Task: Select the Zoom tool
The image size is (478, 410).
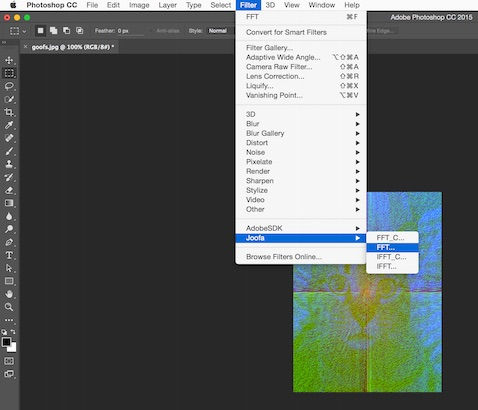Action: click(x=9, y=307)
